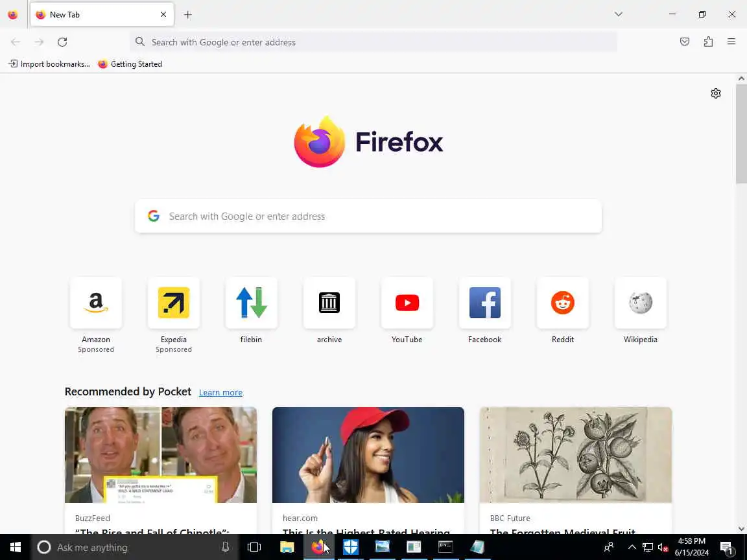
Task: Open a new tab with plus button
Action: (187, 15)
